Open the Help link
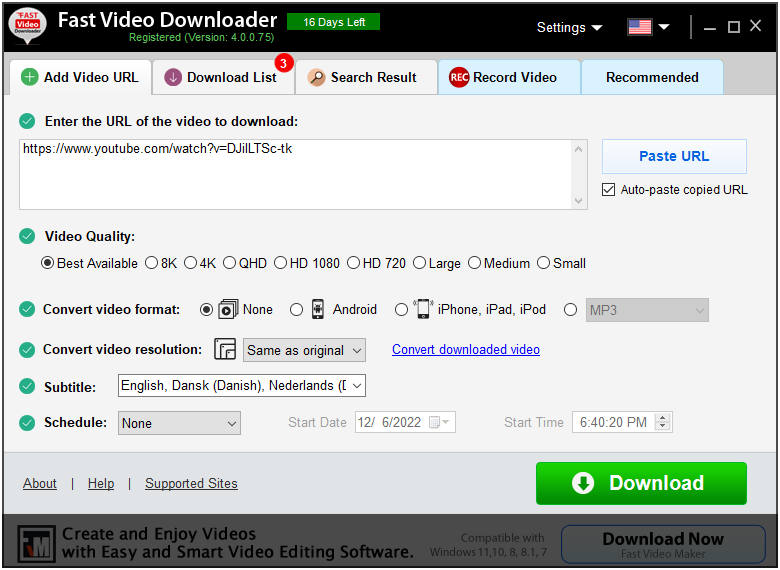The width and height of the screenshot is (780, 570). (101, 483)
